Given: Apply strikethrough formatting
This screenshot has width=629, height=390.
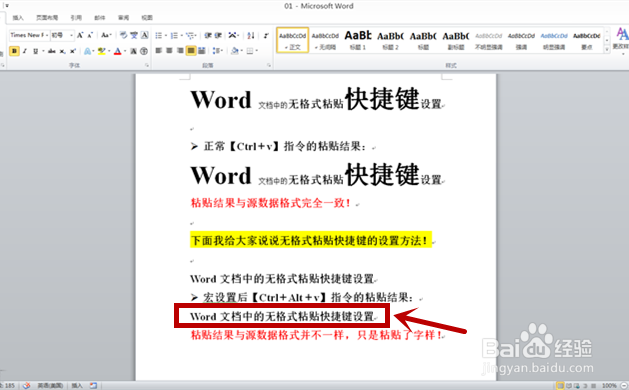Looking at the screenshot, I should pos(52,51).
